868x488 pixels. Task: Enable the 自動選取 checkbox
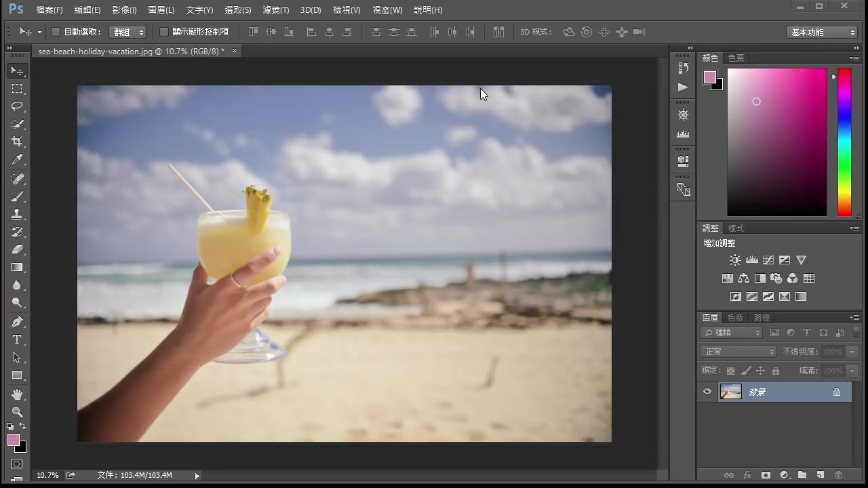[55, 31]
